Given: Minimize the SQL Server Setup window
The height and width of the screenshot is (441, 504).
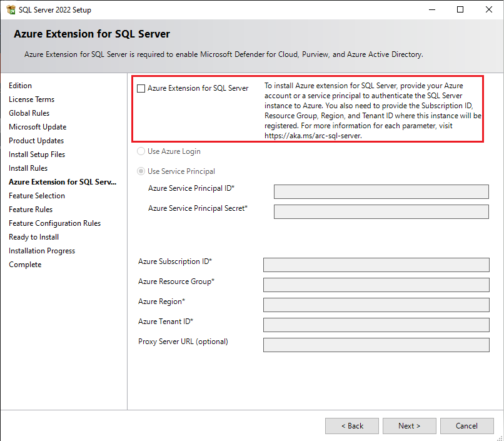Looking at the screenshot, I should [431, 10].
